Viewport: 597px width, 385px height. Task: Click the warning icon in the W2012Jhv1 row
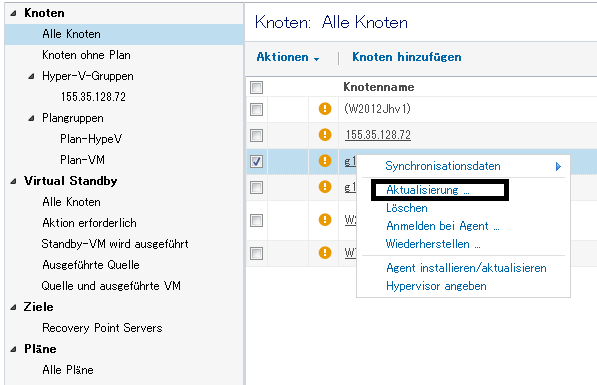coord(324,109)
